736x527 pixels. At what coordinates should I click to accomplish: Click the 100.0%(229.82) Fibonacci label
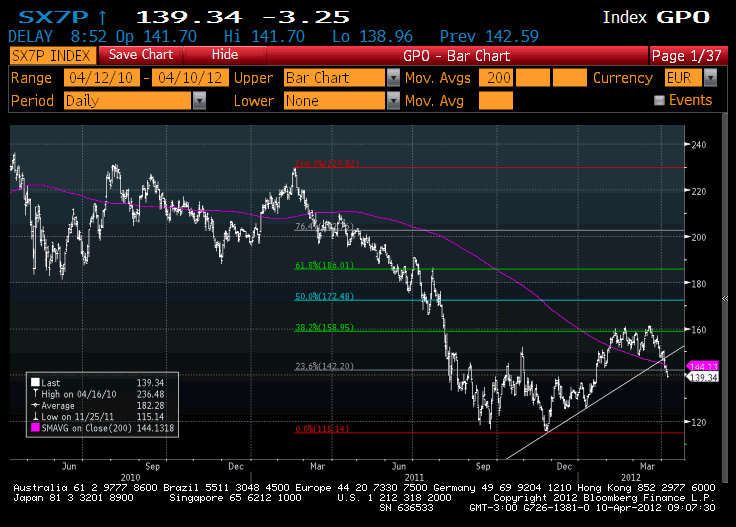pyautogui.click(x=327, y=163)
